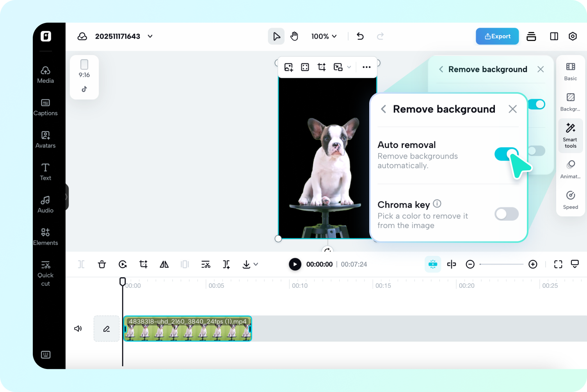Viewport: 587px width, 392px height.
Task: Go back from Remove background panel
Action: click(x=383, y=109)
